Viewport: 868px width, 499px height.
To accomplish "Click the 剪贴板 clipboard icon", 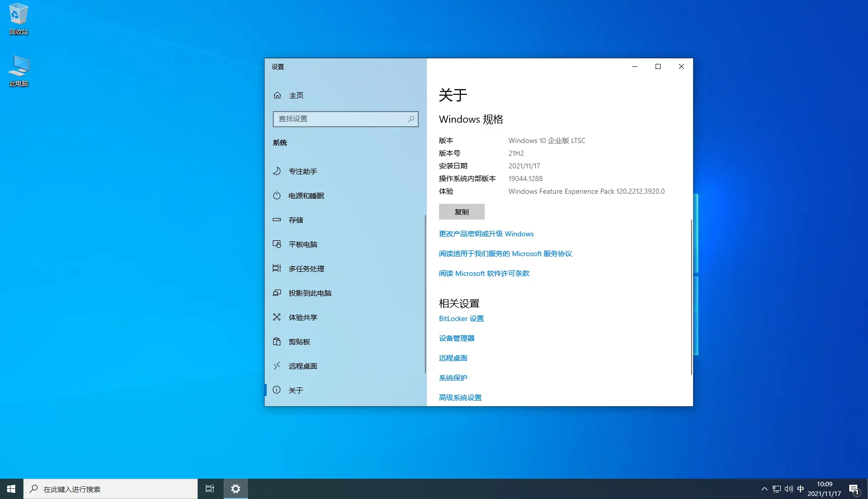I will click(277, 341).
